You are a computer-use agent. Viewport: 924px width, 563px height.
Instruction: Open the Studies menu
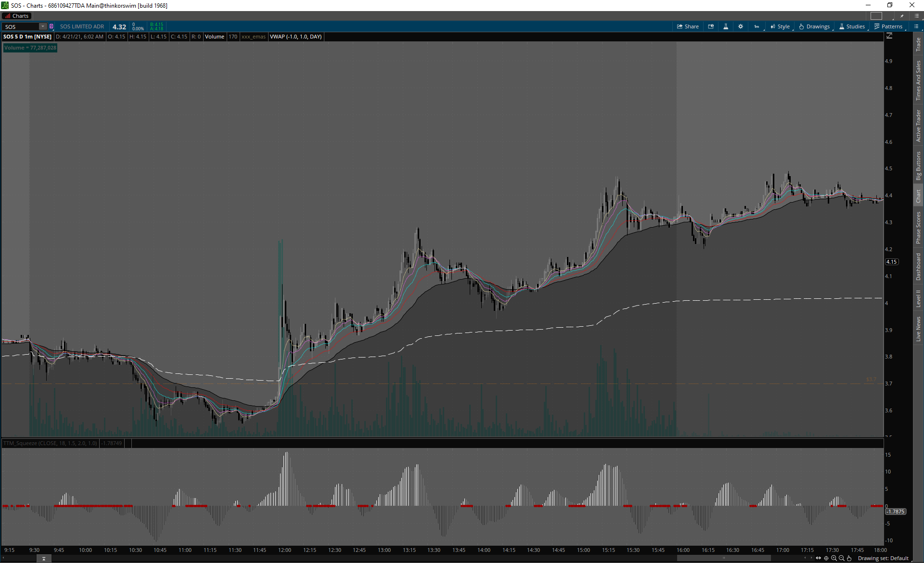[852, 26]
